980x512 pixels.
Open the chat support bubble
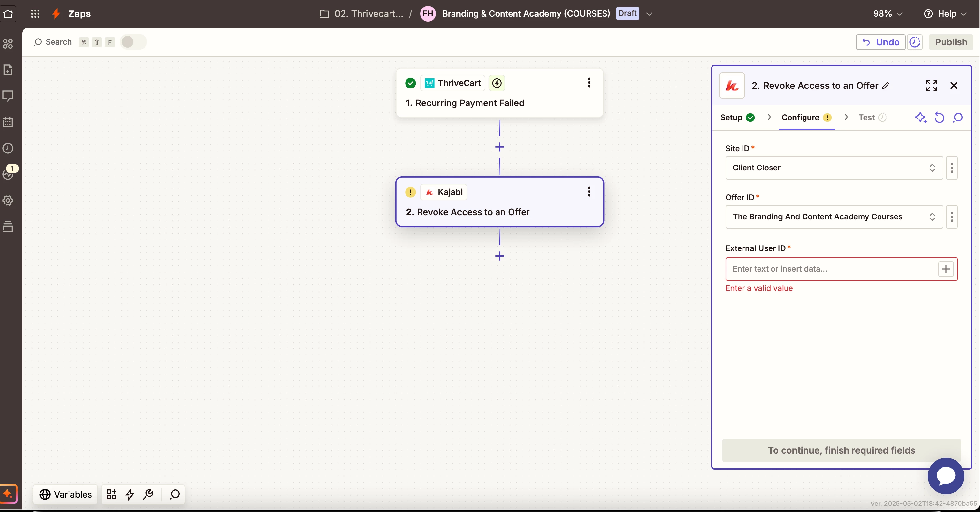tap(946, 476)
